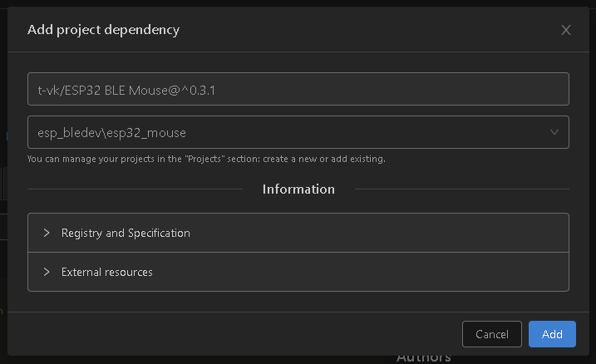Screen dimensions: 596x364
Task: Click the manage your projects helper text
Action: [206, 159]
